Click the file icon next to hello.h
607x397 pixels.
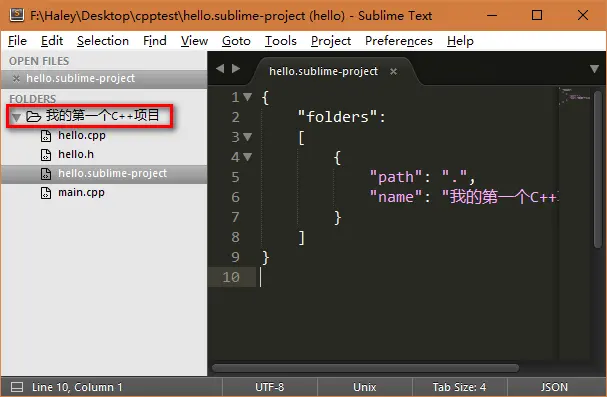click(46, 155)
